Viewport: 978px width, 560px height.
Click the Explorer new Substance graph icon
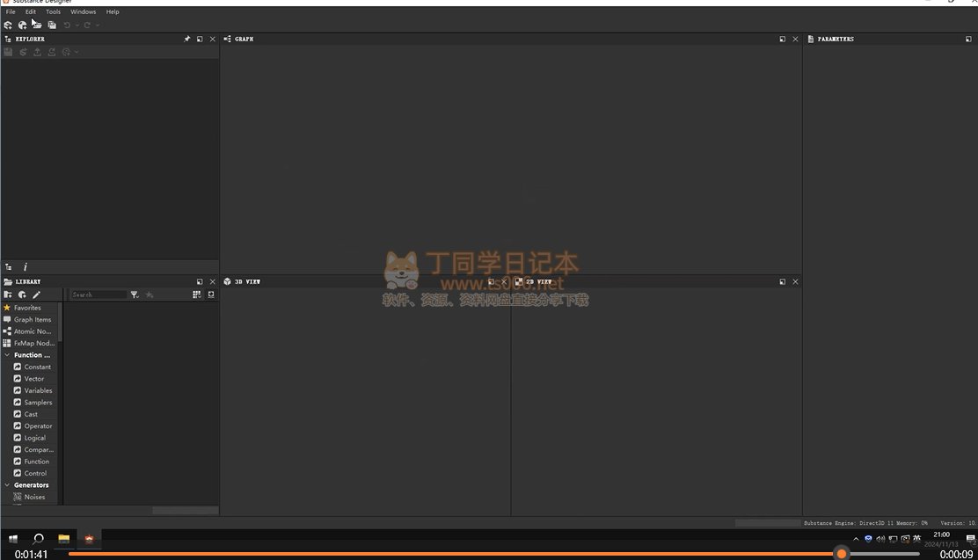tap(23, 52)
